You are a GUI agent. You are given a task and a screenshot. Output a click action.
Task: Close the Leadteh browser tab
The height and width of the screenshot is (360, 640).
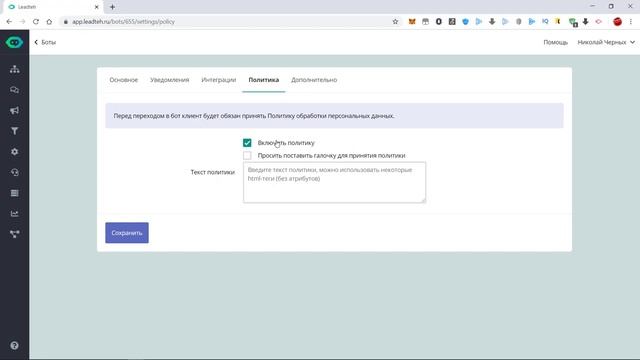click(x=96, y=7)
